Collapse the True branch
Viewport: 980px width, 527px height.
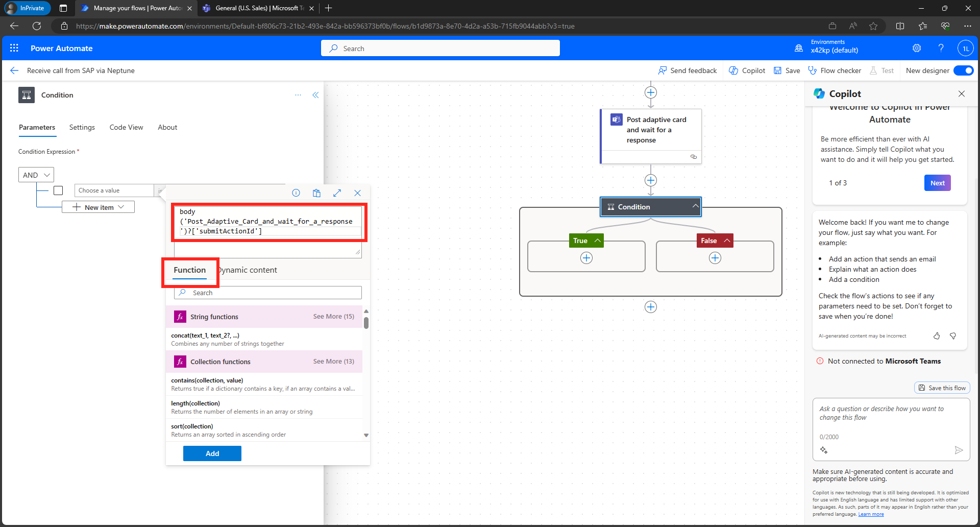click(x=597, y=241)
